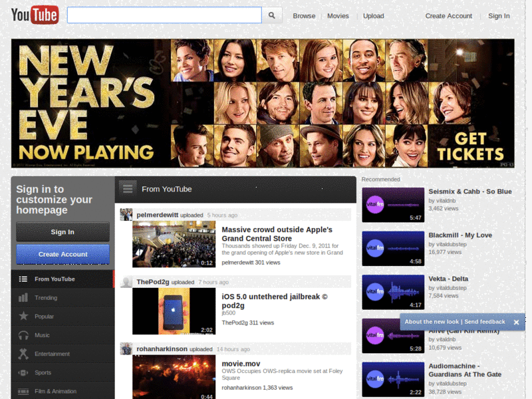Click the Film & Animation filmstrip icon

click(23, 391)
